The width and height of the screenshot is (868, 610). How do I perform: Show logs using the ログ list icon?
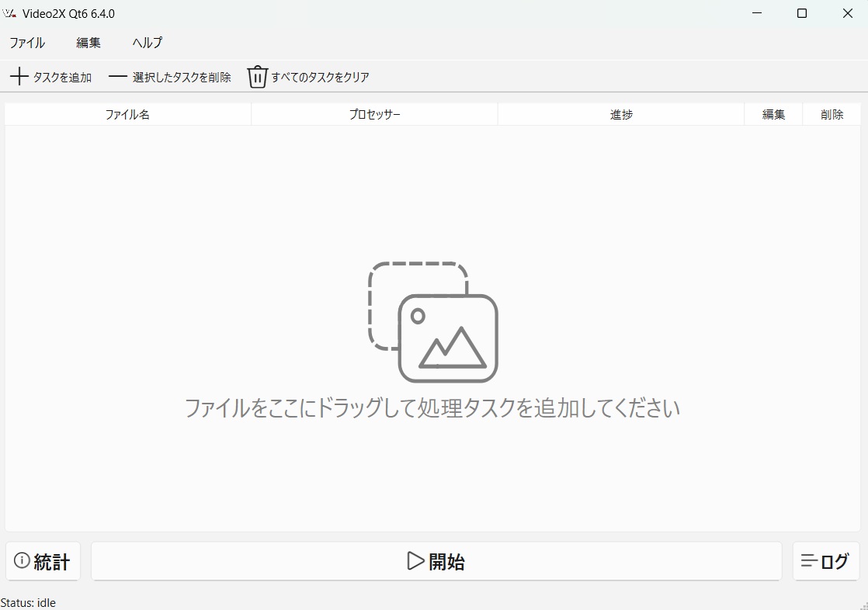pos(810,560)
